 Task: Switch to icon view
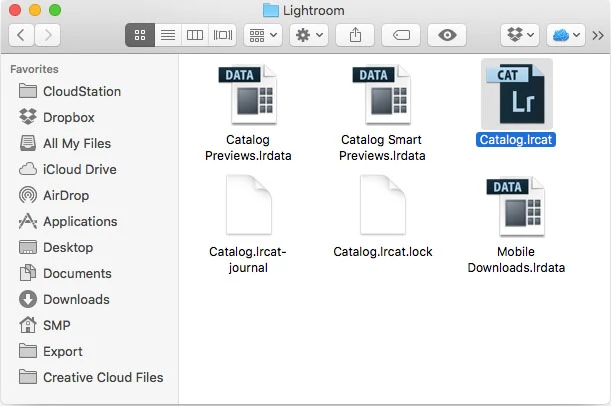(140, 35)
